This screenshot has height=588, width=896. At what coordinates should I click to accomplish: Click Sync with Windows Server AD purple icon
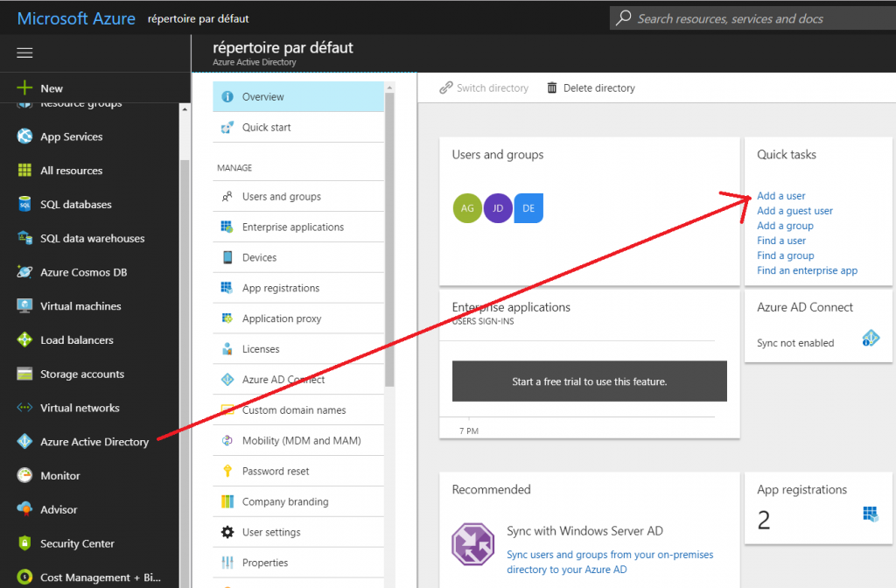473,544
